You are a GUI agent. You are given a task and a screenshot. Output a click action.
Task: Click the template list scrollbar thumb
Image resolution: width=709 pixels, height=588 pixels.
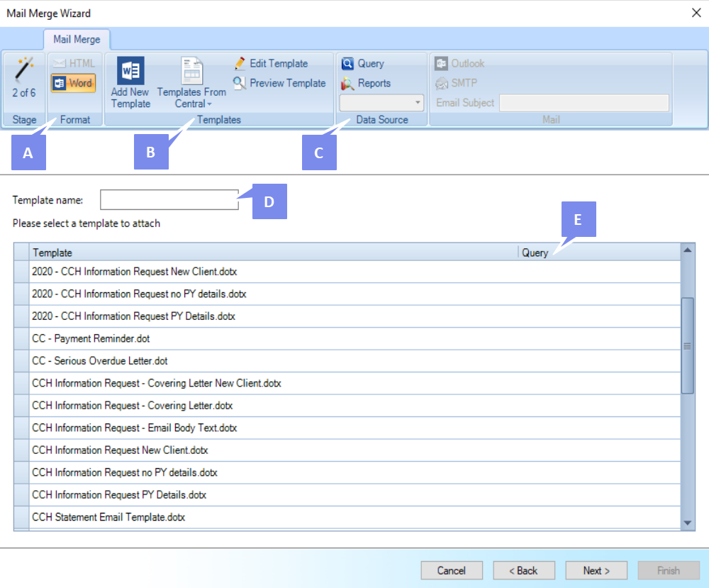click(688, 345)
